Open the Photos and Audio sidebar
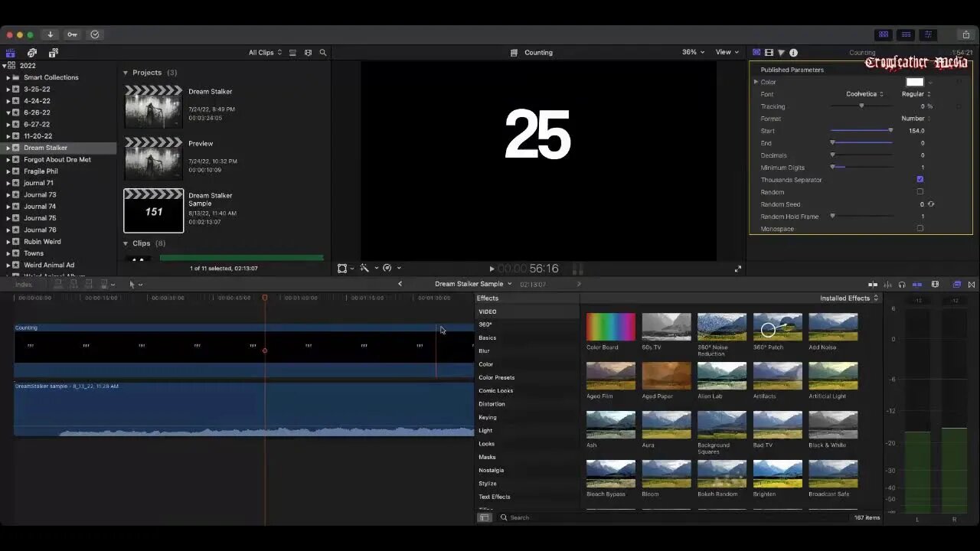This screenshot has width=980, height=551. 32,53
